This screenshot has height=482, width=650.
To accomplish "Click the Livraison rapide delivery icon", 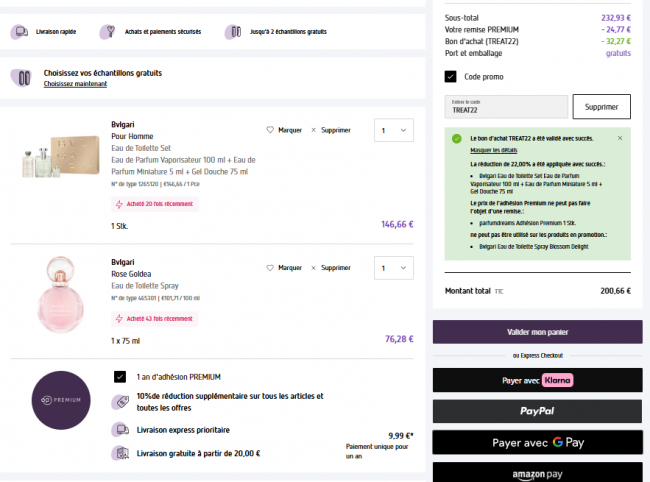I will (x=20, y=32).
